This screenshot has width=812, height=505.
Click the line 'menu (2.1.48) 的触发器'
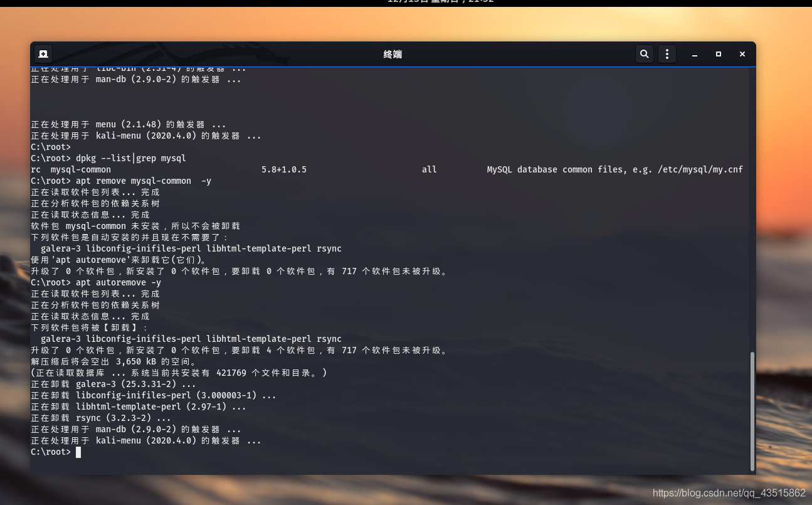coord(129,124)
